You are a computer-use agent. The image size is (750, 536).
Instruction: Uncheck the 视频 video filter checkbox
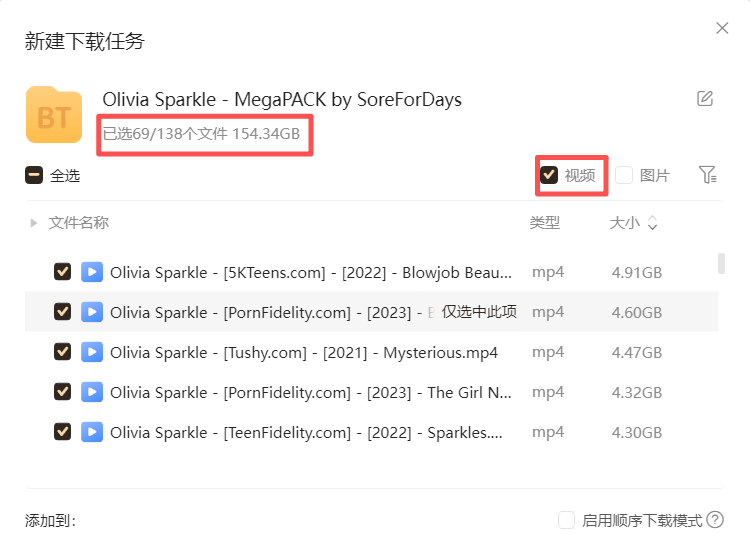pyautogui.click(x=549, y=175)
